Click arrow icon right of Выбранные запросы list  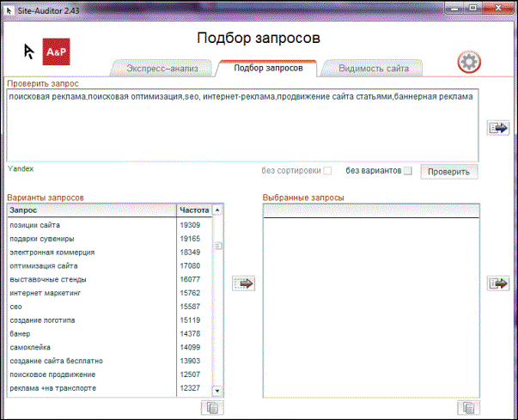497,283
